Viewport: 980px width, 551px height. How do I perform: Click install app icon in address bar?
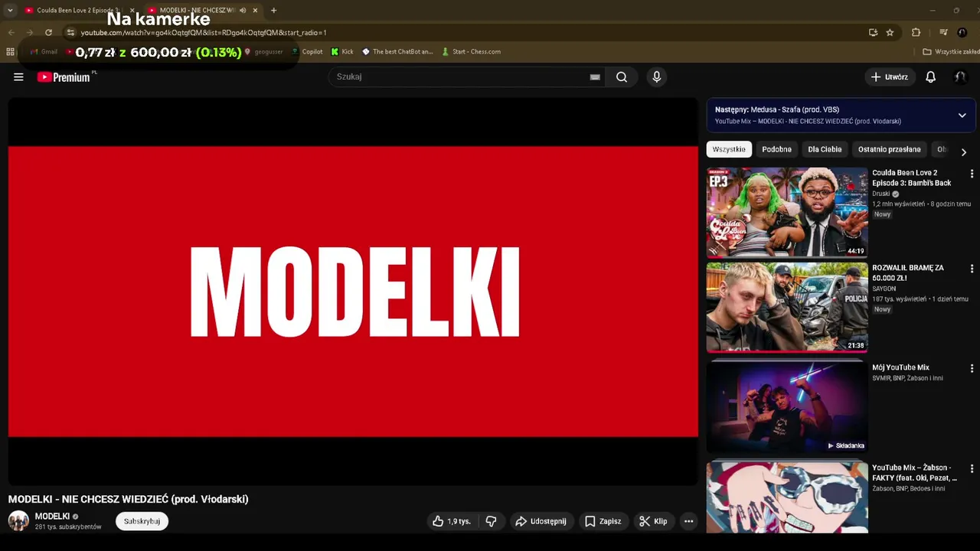click(x=873, y=32)
